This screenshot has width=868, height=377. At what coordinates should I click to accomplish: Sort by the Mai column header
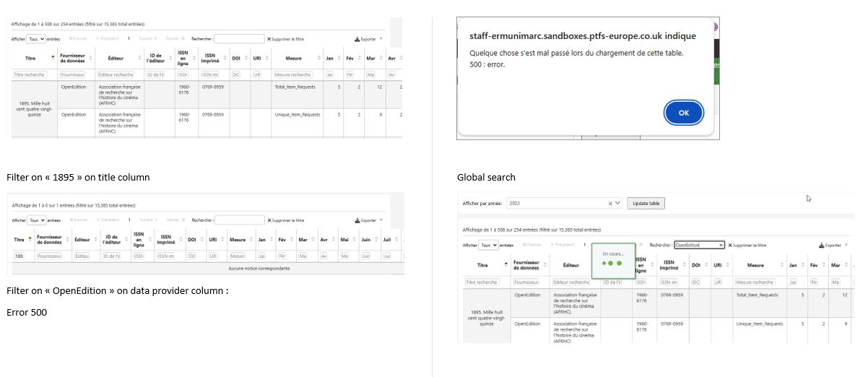click(344, 239)
